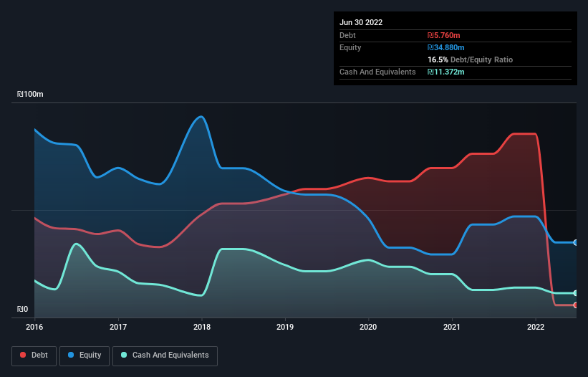The width and height of the screenshot is (588, 377).
Task: Click the blue dot in Equity legend
Action: [71, 355]
